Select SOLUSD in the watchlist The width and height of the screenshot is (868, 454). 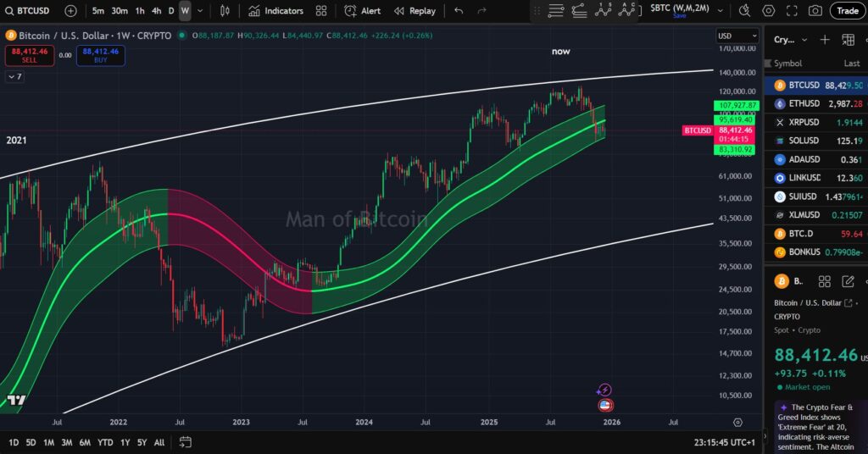coord(816,141)
